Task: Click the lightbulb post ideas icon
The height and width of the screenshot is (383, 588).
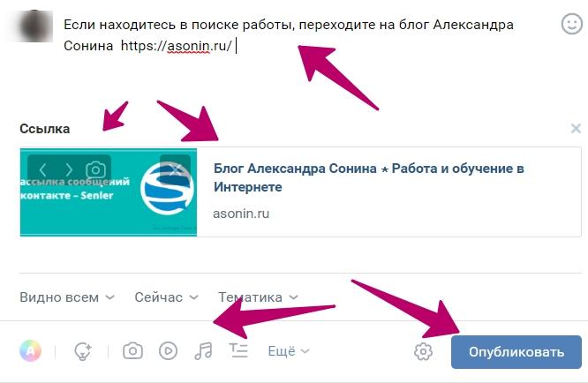Action: click(82, 351)
